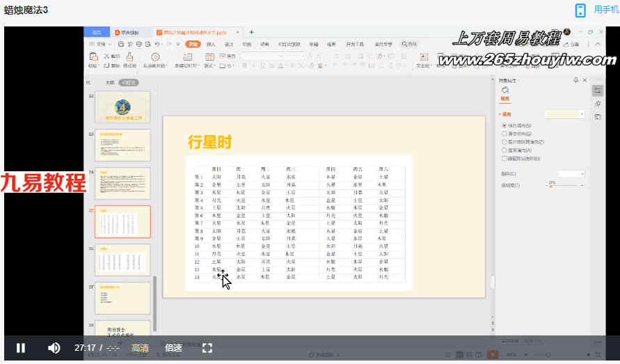Open the slide Layout icon
Image resolution: width=620 pixels, height=364 pixels.
209,57
